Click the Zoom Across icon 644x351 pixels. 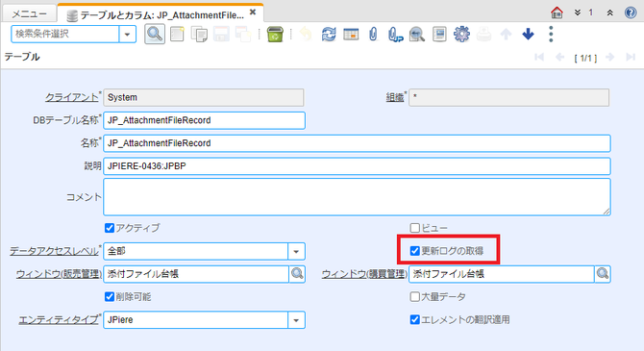coord(417,34)
